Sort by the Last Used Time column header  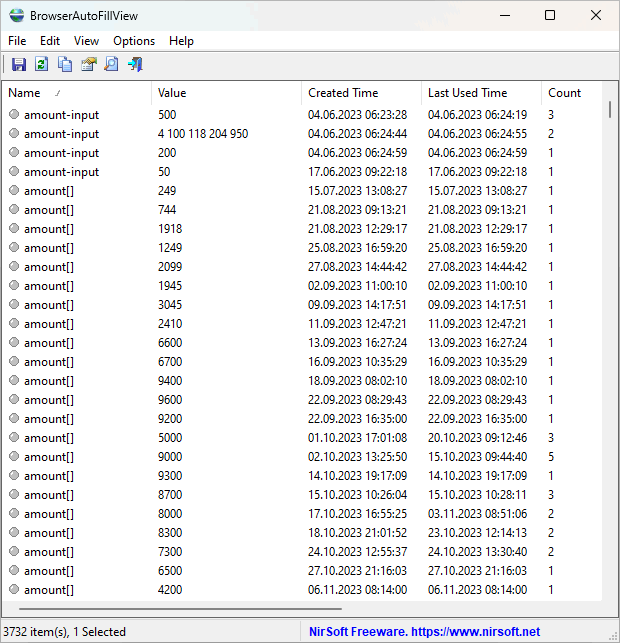(481, 93)
